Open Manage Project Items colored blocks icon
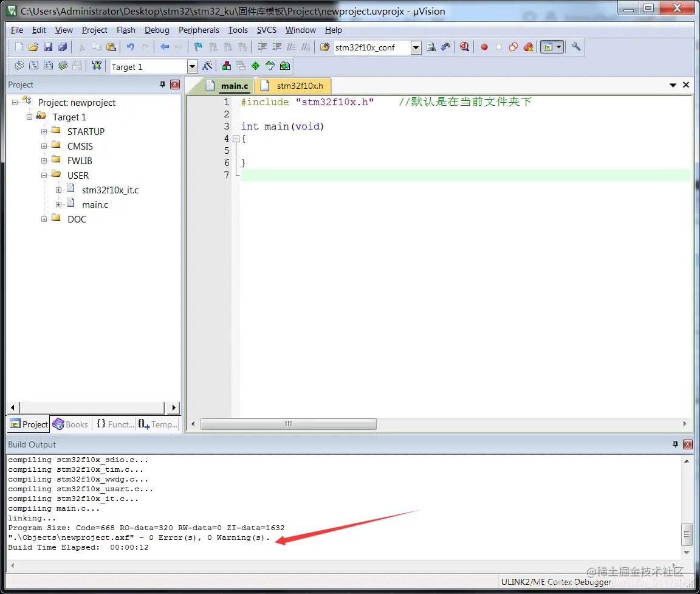The width and height of the screenshot is (700, 594). coord(226,66)
